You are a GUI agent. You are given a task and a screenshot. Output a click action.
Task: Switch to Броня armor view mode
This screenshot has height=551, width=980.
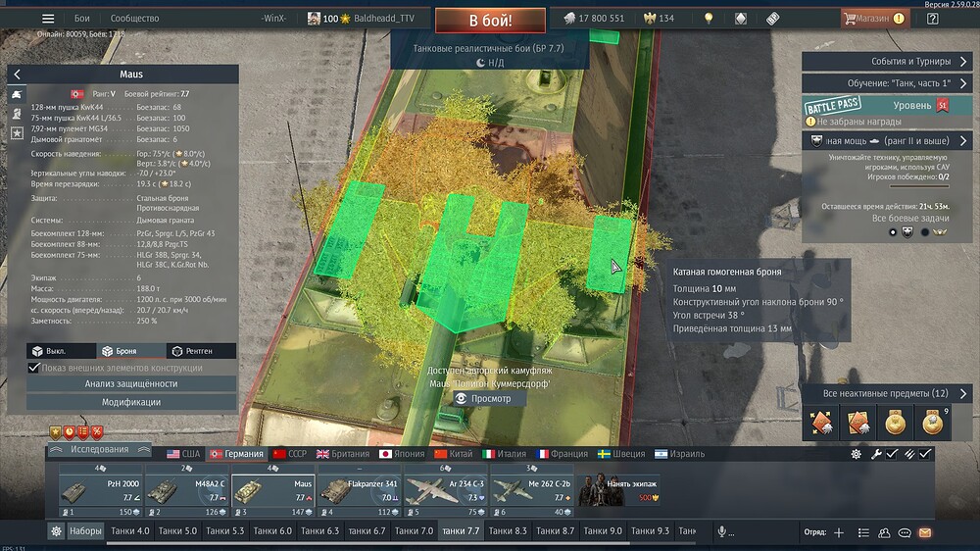point(131,351)
